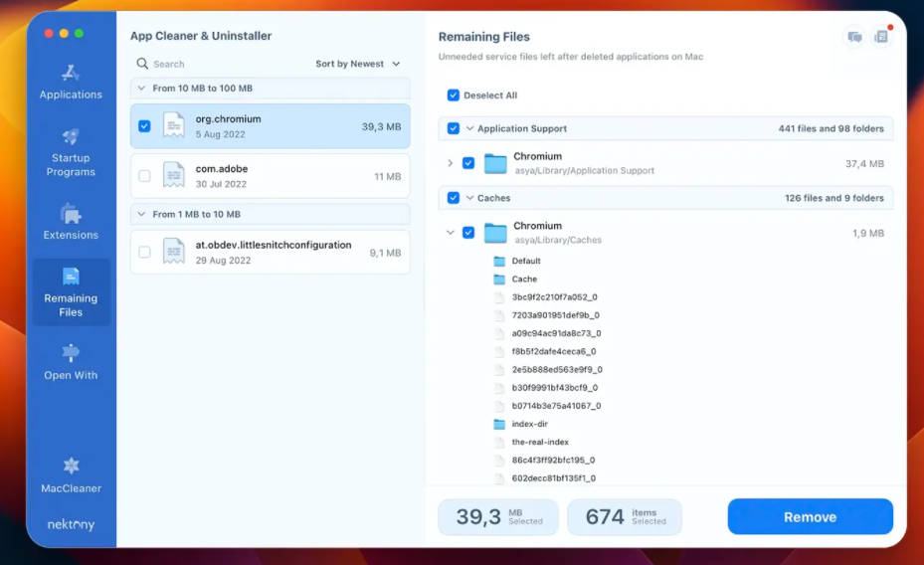The image size is (924, 565).
Task: Click the the-real-index file icon
Action: (x=499, y=443)
